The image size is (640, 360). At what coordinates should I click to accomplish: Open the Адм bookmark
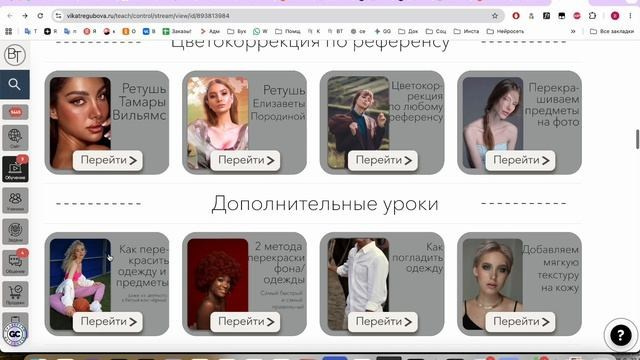[x=210, y=31]
